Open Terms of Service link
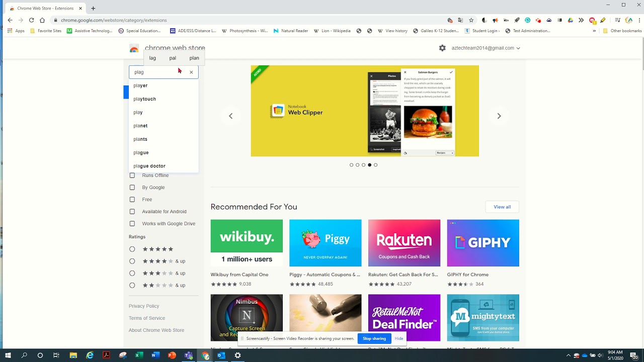 tap(147, 318)
